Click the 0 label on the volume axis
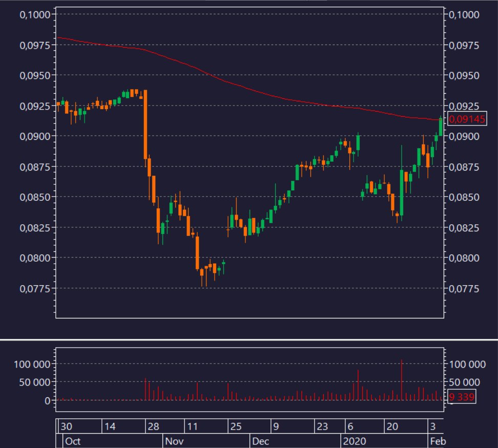498x448 pixels. (47, 401)
